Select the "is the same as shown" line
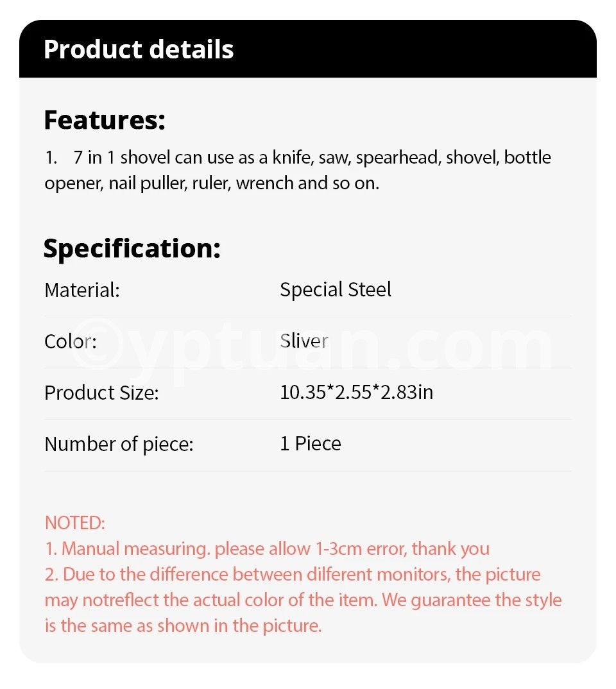The height and width of the screenshot is (689, 616). tap(183, 625)
